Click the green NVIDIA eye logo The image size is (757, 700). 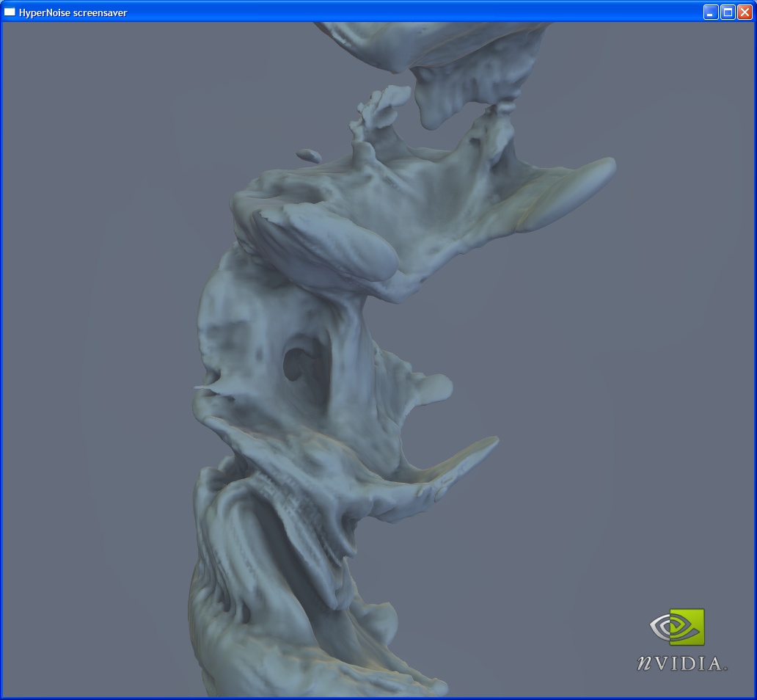tap(677, 627)
